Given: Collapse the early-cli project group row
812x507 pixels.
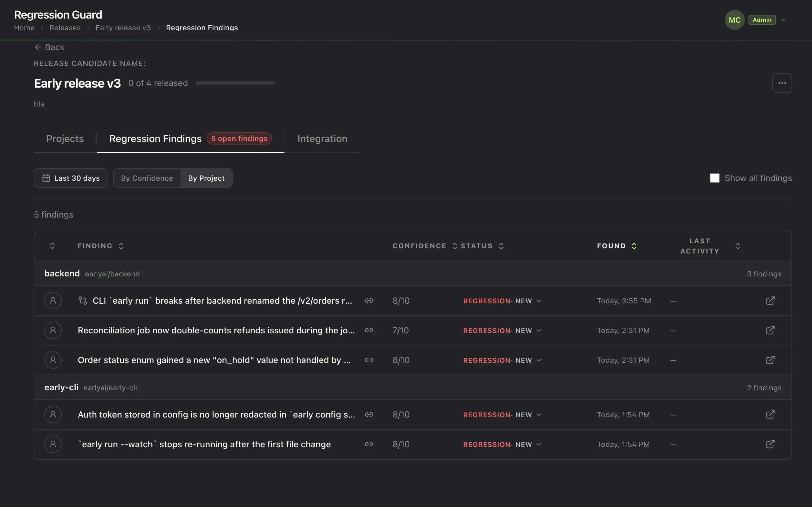Looking at the screenshot, I should point(413,387).
